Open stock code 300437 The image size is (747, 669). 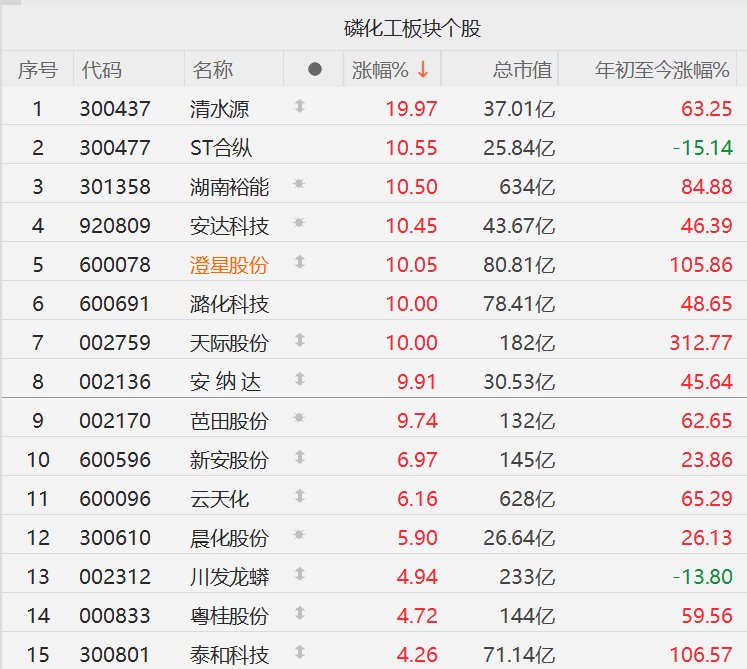click(x=115, y=108)
